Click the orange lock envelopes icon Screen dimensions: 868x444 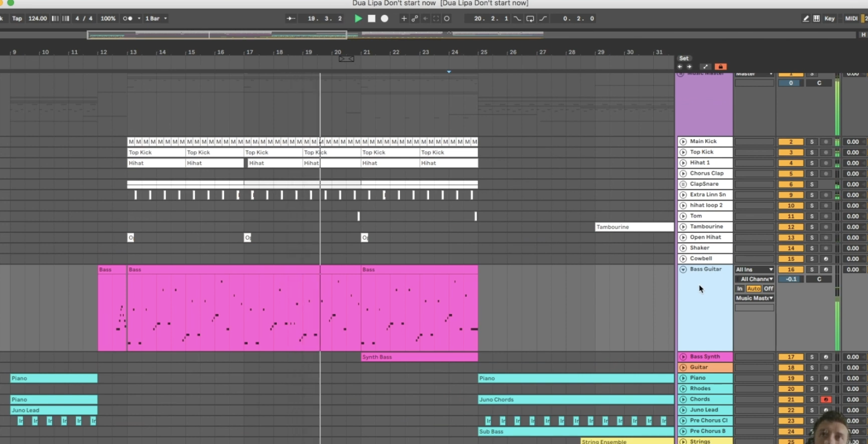pyautogui.click(x=721, y=67)
